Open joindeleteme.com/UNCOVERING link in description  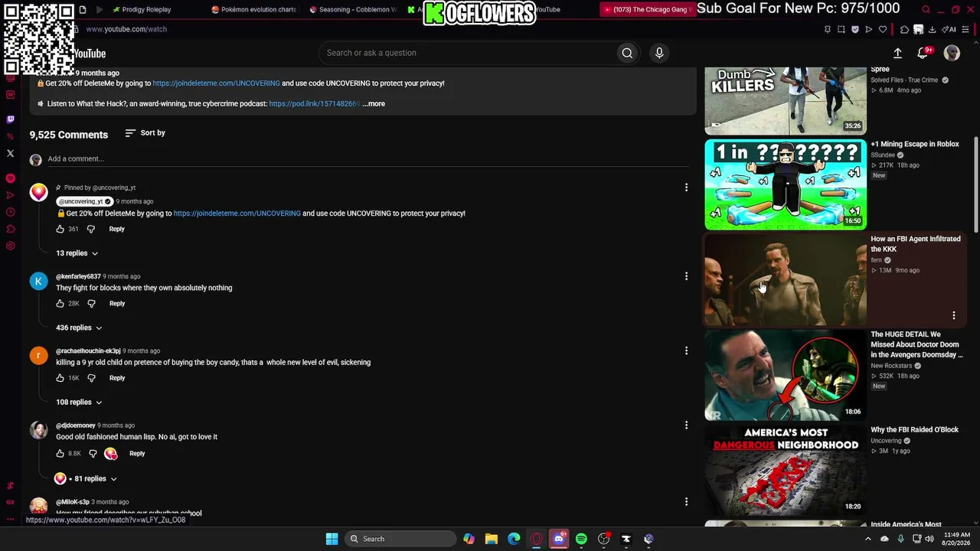click(216, 83)
